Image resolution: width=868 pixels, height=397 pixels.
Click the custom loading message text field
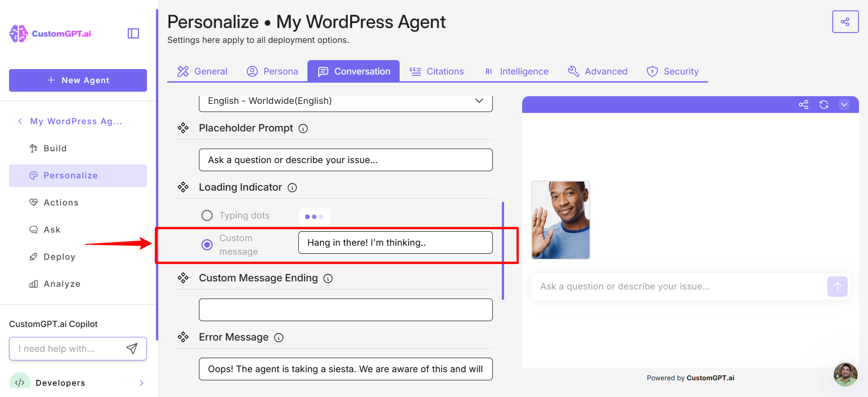point(396,243)
